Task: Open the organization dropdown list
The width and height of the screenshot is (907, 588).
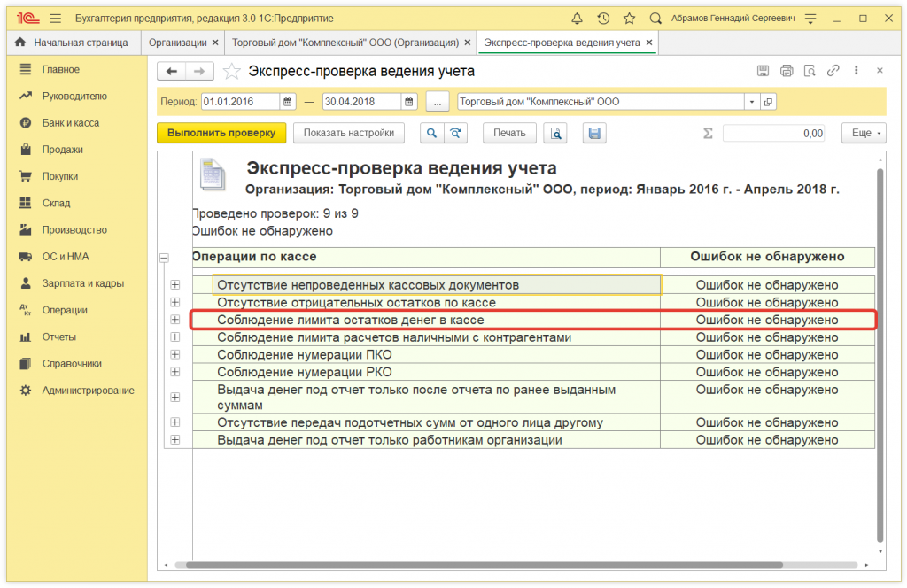Action: (x=751, y=102)
